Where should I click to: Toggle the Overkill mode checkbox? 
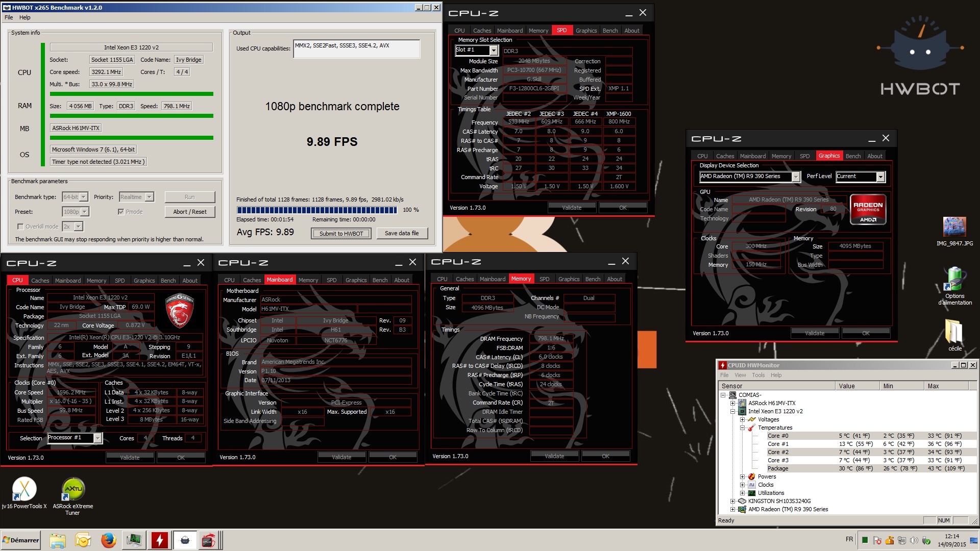click(20, 227)
